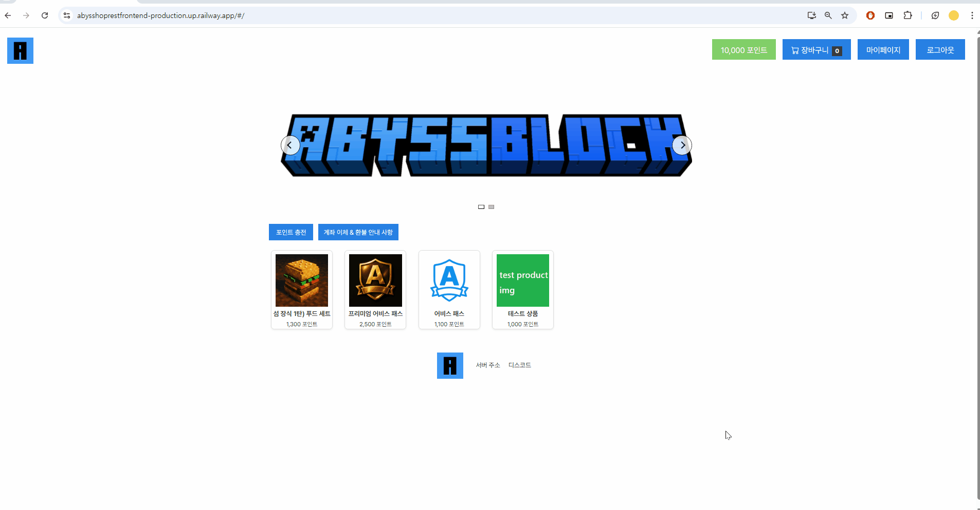Click the 포인트 충전 button
This screenshot has height=510, width=980.
[291, 232]
